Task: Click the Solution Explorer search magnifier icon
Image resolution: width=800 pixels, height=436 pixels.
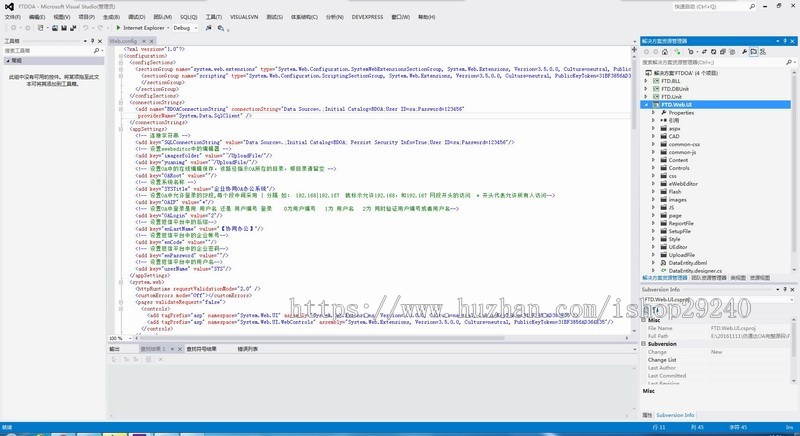Action: coord(788,62)
